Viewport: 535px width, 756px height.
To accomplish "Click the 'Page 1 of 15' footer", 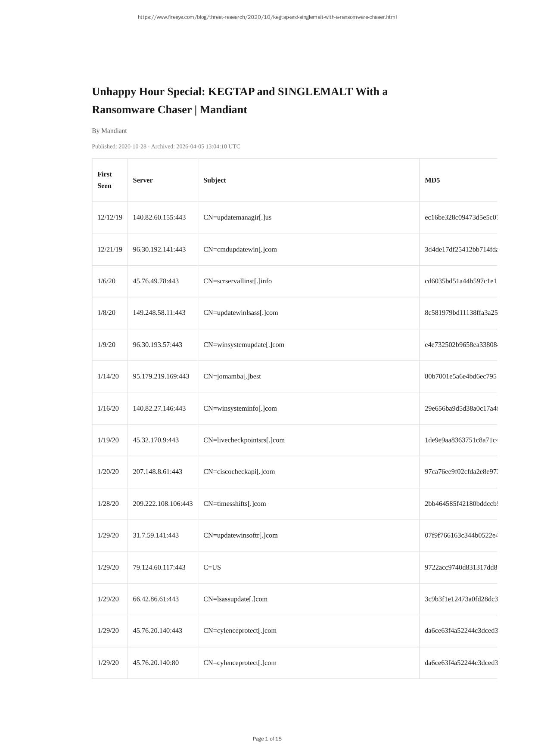I will point(267,739).
